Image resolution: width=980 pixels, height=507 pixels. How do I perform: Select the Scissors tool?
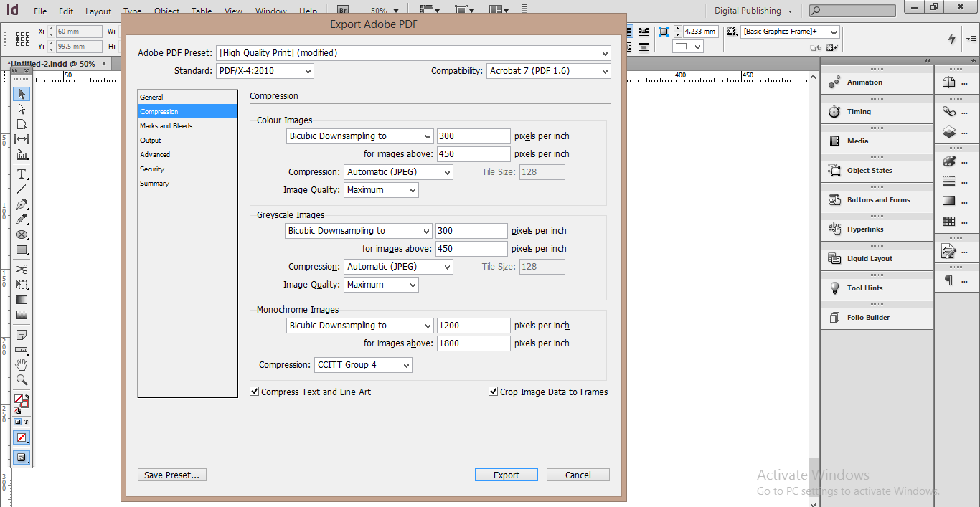[x=22, y=270]
